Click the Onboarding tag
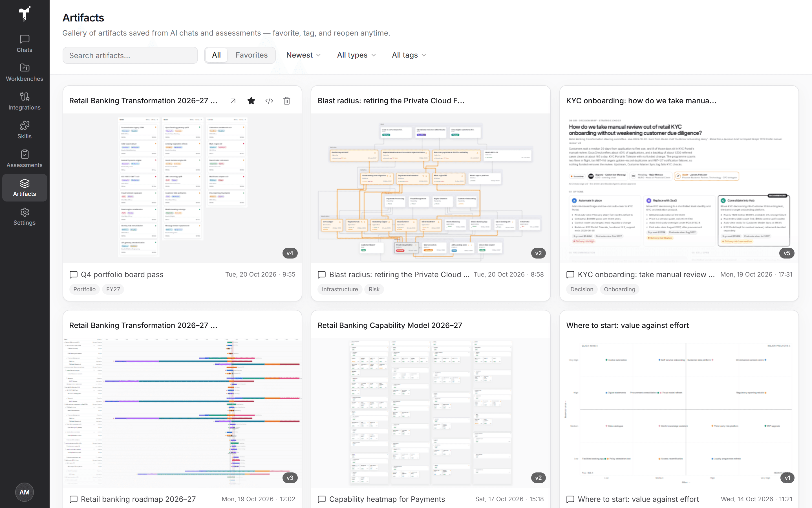Image resolution: width=812 pixels, height=508 pixels. (619, 289)
